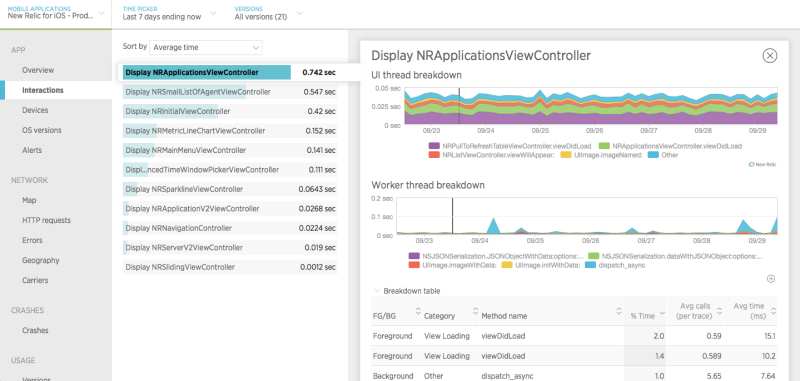The image size is (800, 381).
Task: Collapse the Breakdown table section
Action: (407, 291)
